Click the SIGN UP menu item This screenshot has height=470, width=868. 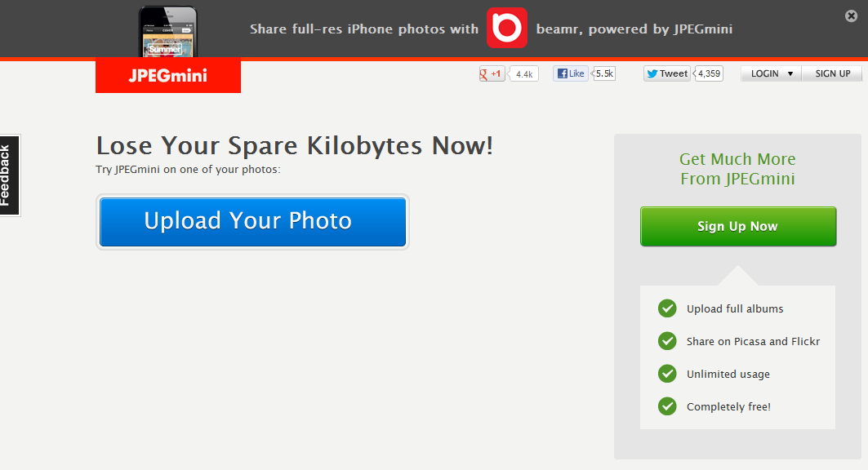pos(832,73)
